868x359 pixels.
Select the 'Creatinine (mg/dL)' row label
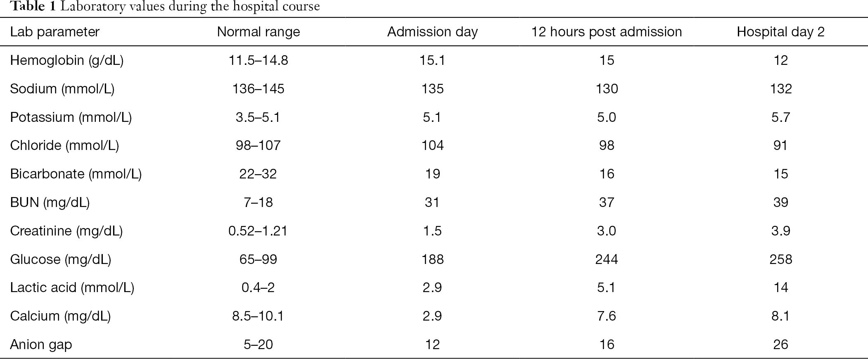click(x=66, y=231)
